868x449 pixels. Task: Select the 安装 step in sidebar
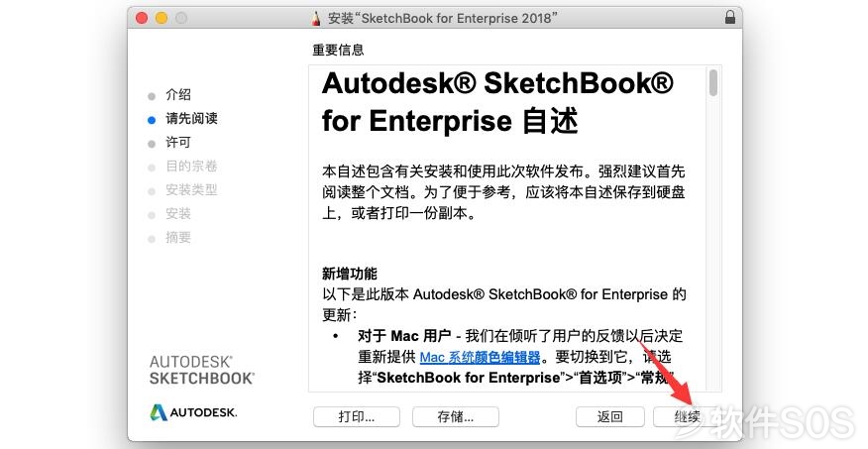pyautogui.click(x=178, y=214)
